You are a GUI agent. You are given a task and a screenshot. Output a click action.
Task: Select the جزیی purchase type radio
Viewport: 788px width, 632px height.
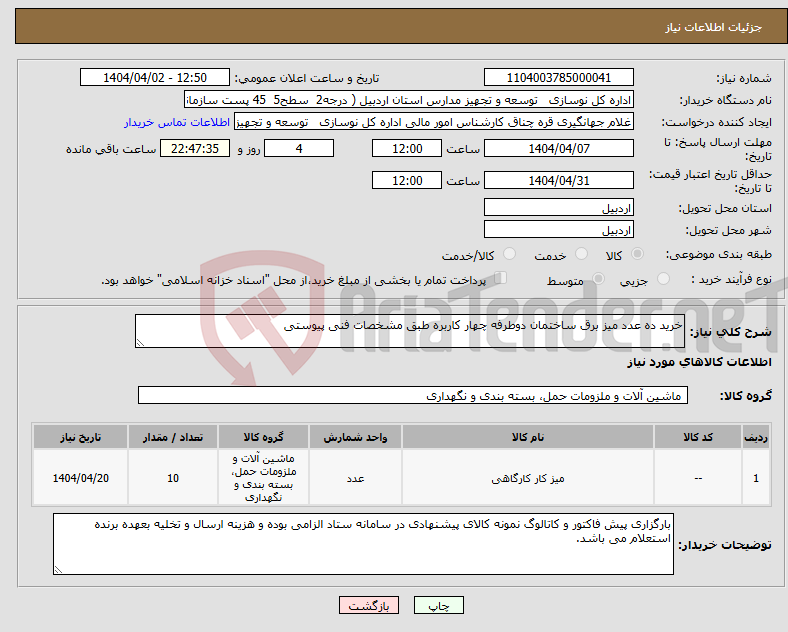[x=663, y=279]
